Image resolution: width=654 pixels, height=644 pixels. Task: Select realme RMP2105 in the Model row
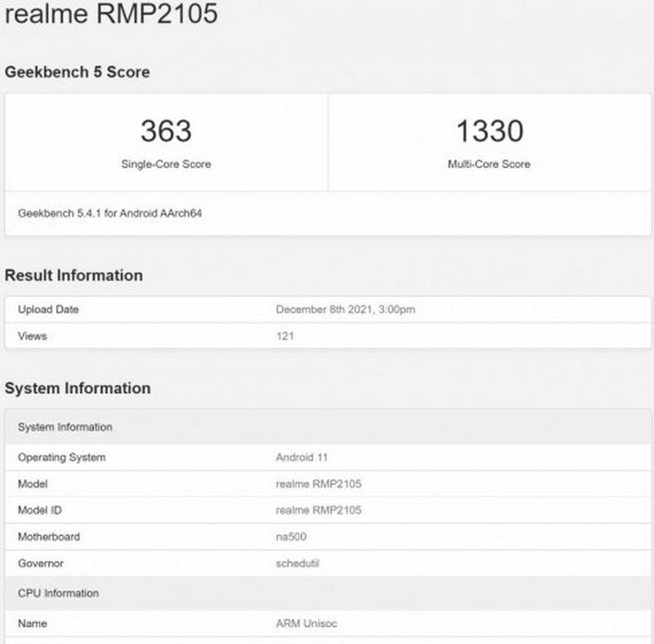pyautogui.click(x=319, y=484)
